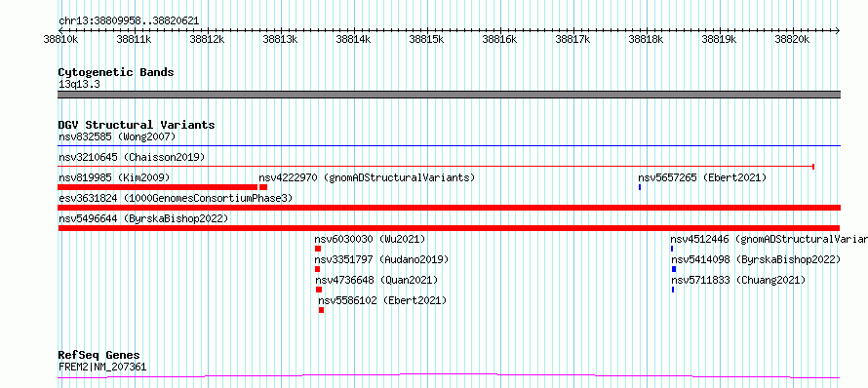Image resolution: width=868 pixels, height=388 pixels.
Task: Click the red nsv4736648 variant block
Action: point(319,290)
